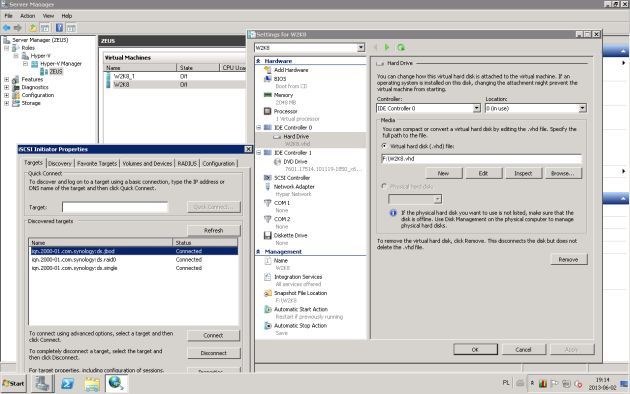
Task: Open Memory settings for W2K8
Action: (283, 95)
